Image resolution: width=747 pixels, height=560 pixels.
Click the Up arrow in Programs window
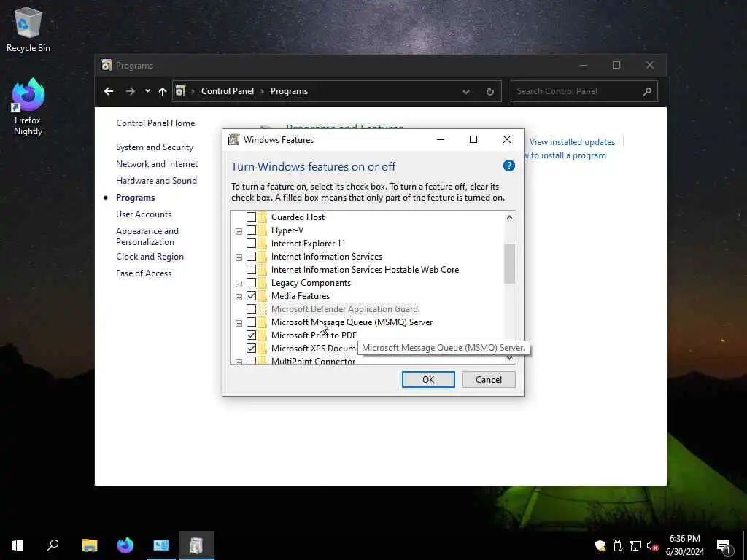point(163,91)
